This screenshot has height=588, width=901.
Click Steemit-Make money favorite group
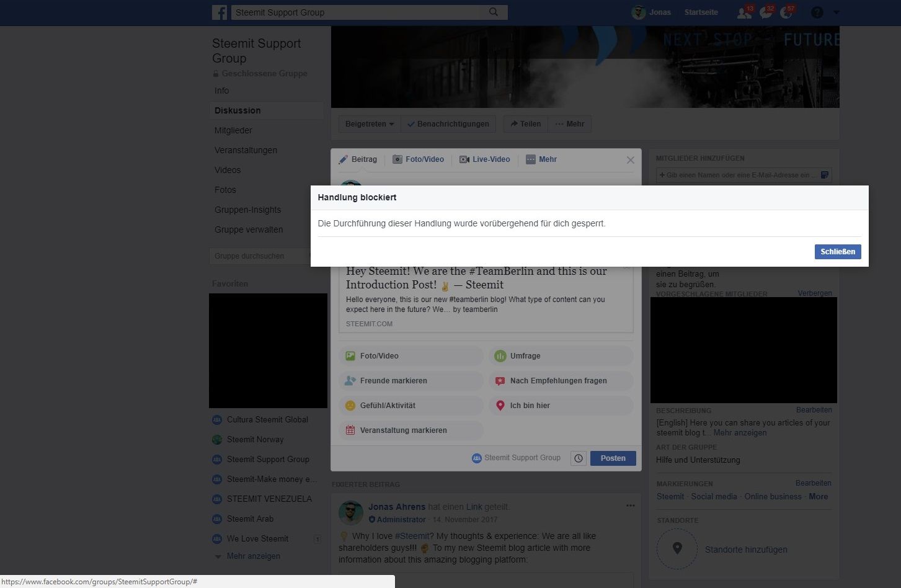(x=272, y=479)
